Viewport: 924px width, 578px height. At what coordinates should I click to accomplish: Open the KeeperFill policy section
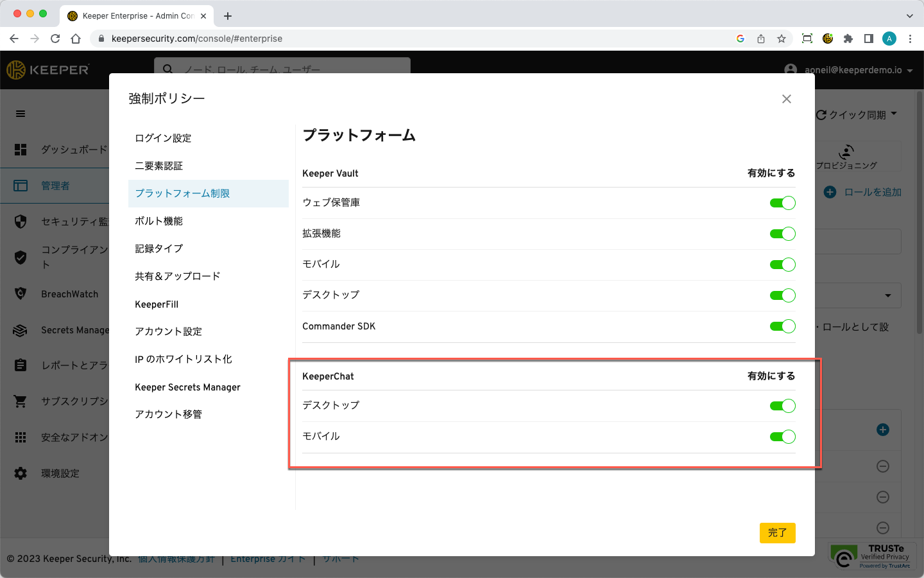(x=157, y=304)
